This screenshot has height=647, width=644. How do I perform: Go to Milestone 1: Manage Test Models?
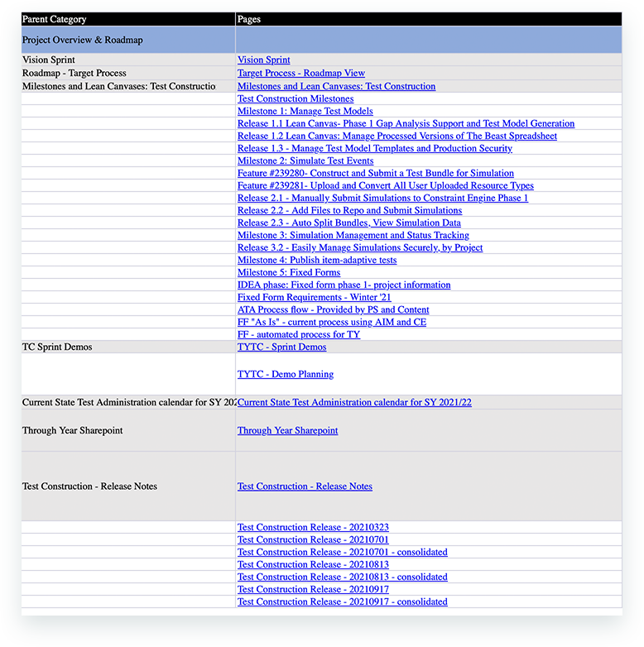305,111
